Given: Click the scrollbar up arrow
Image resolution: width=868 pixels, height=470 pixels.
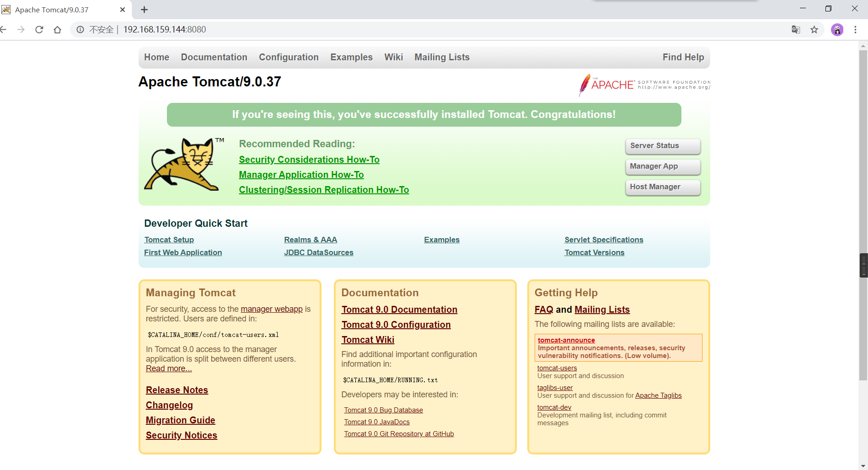Looking at the screenshot, I should tap(863, 45).
